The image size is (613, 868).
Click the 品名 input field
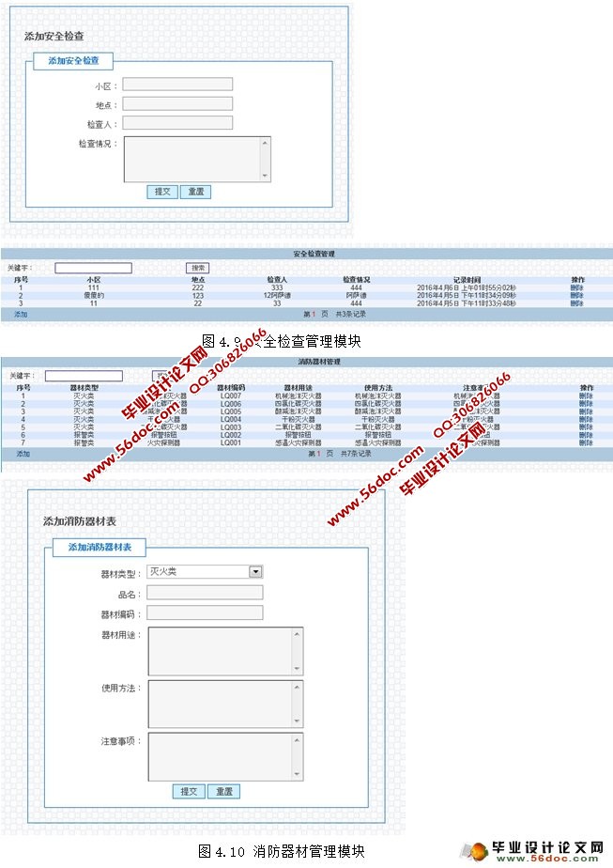click(205, 593)
